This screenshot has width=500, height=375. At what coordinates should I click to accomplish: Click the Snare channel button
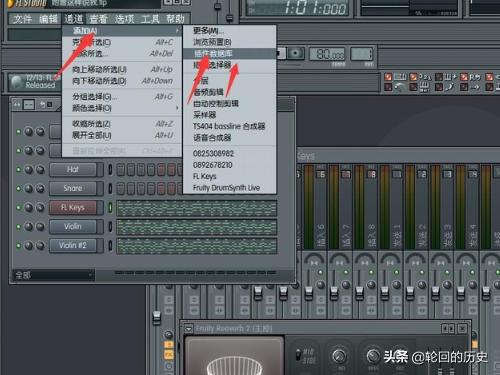click(73, 188)
